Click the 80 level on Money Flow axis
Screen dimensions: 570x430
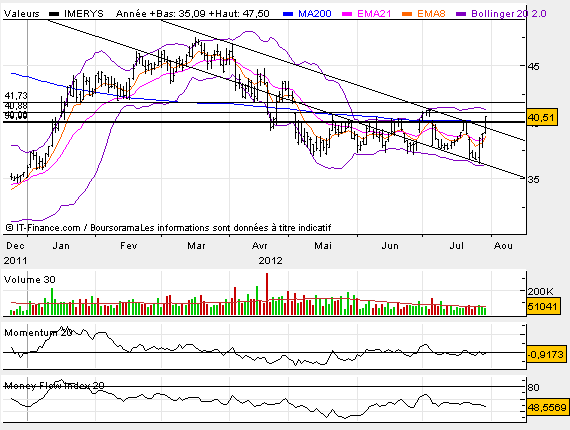coord(534,387)
